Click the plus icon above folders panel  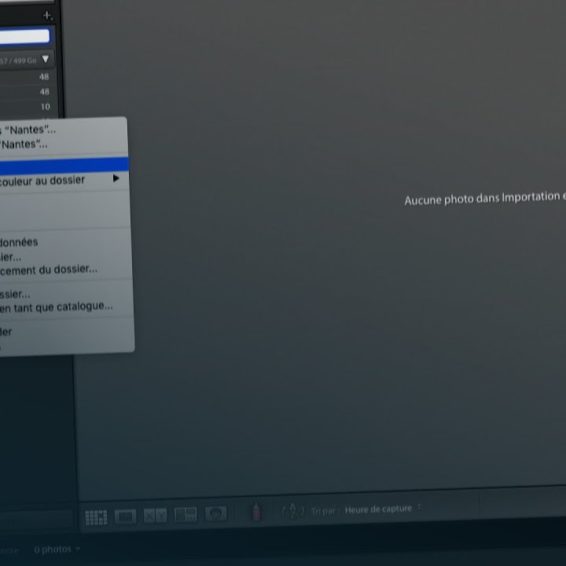click(47, 16)
